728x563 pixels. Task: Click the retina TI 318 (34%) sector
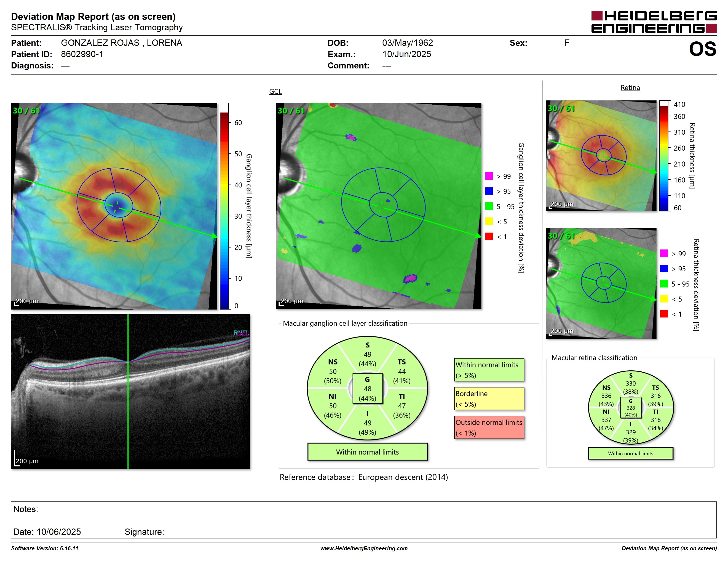coord(655,420)
